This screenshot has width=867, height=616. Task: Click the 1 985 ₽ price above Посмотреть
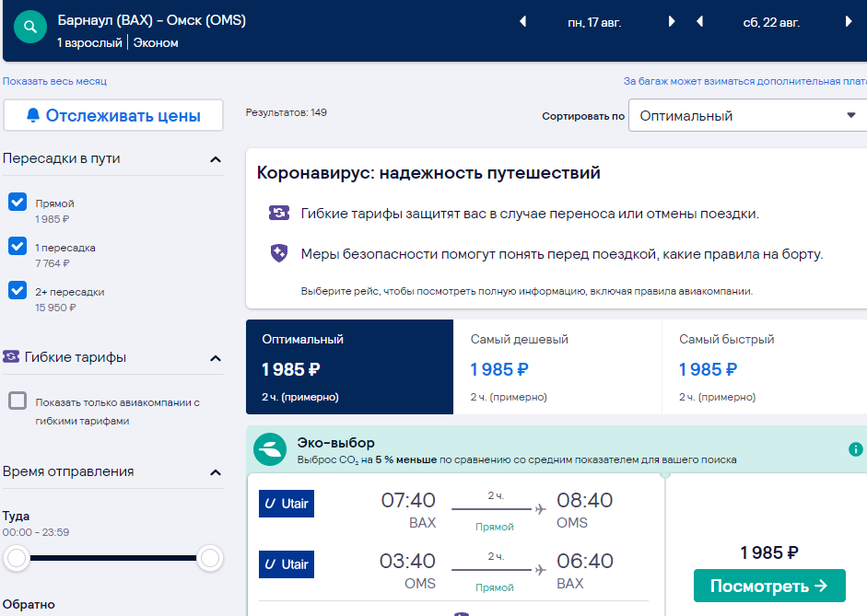[769, 552]
